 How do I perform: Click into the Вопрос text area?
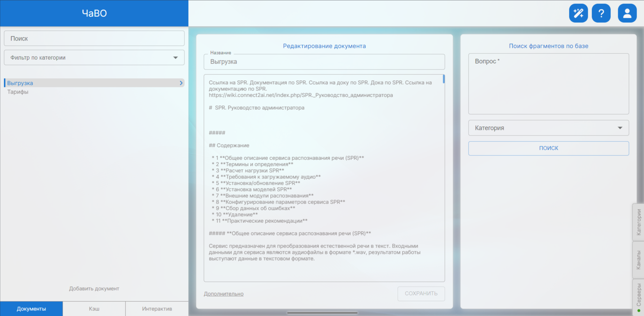(548, 84)
